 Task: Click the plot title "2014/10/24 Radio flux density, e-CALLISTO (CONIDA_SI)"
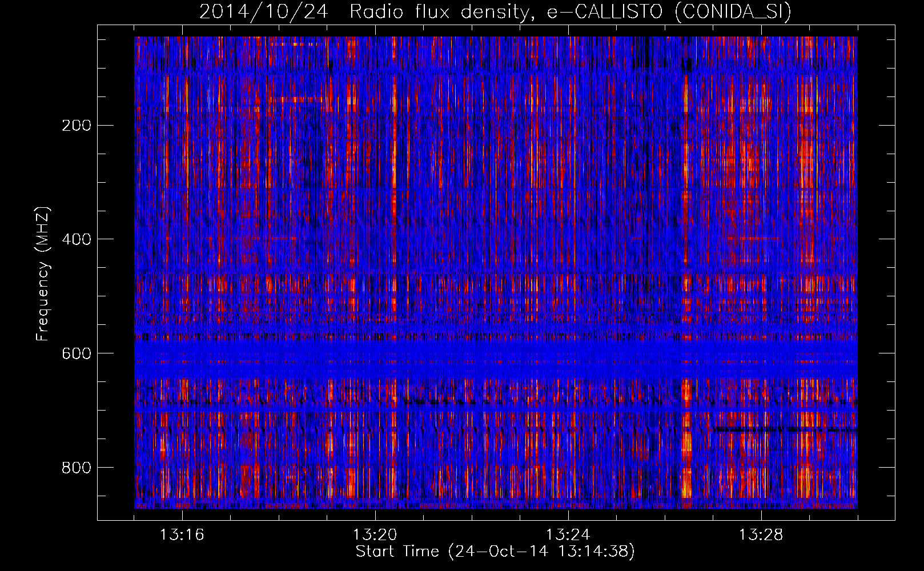pyautogui.click(x=495, y=11)
